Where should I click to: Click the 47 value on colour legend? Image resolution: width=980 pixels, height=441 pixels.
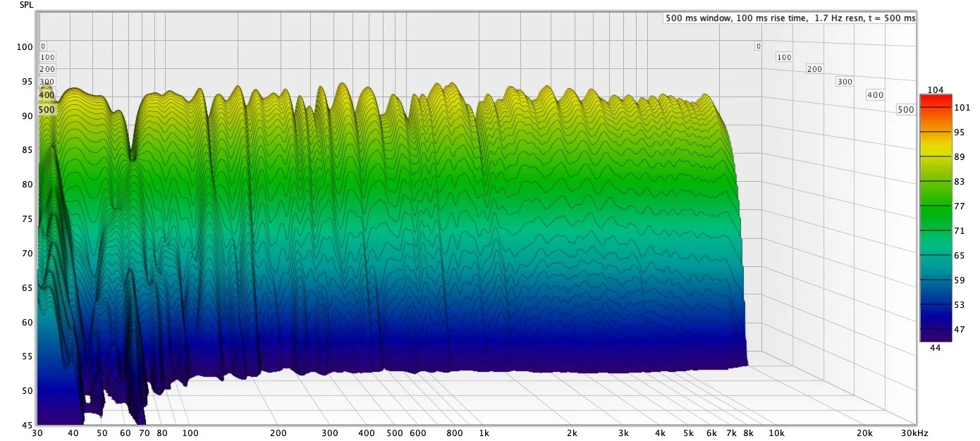(960, 329)
